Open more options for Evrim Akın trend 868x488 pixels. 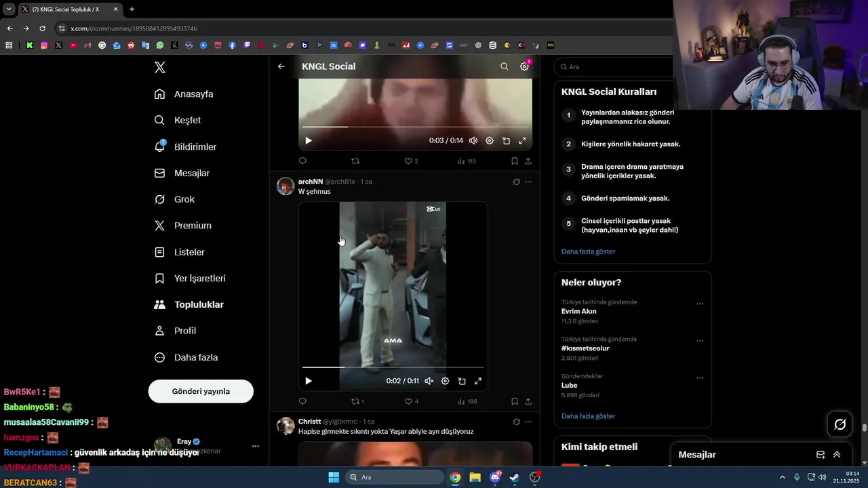point(700,304)
